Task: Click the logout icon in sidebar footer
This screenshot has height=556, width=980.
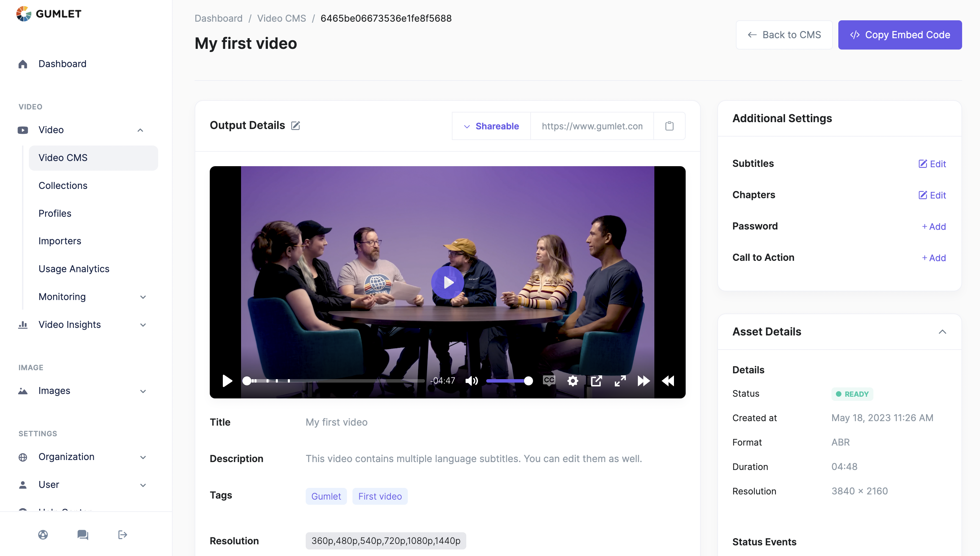Action: (122, 535)
